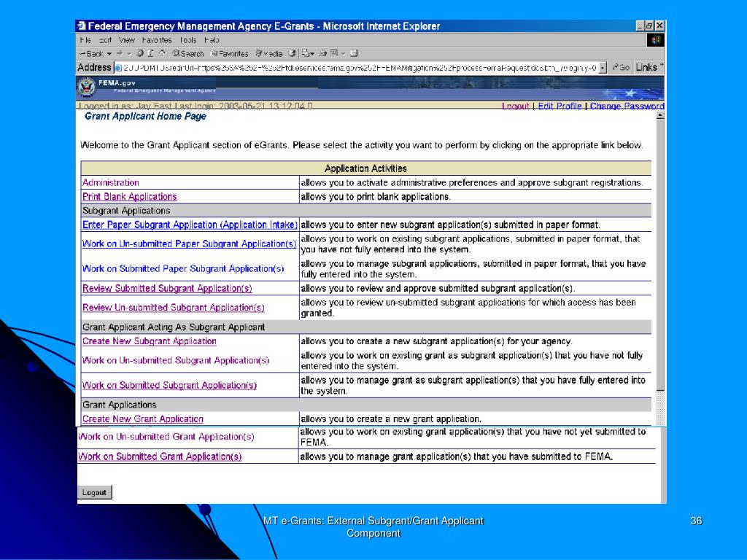This screenshot has width=747, height=560.
Task: Expand the address bar dropdown arrow
Action: pyautogui.click(x=603, y=68)
